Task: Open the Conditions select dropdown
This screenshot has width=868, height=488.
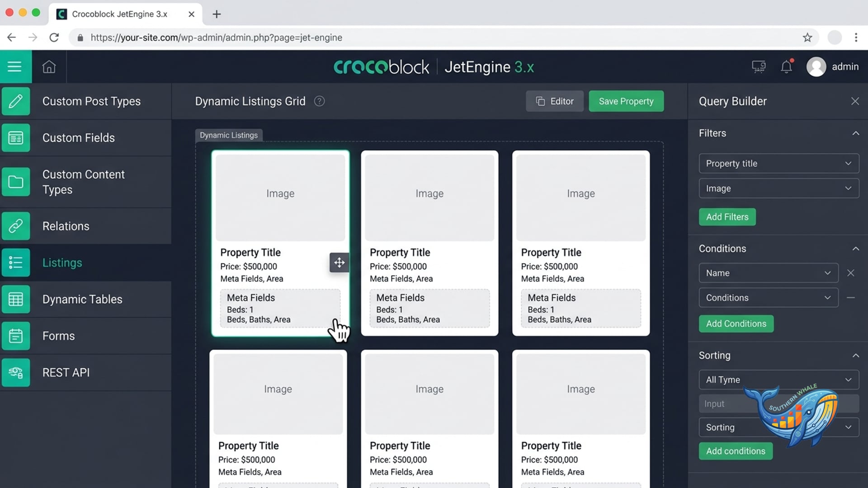Action: [x=769, y=298]
